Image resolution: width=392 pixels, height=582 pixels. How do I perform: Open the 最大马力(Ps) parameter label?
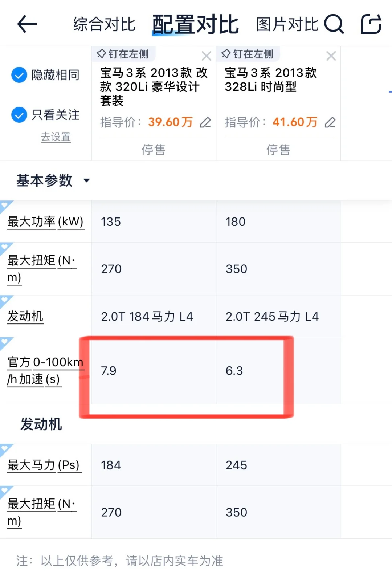44,465
